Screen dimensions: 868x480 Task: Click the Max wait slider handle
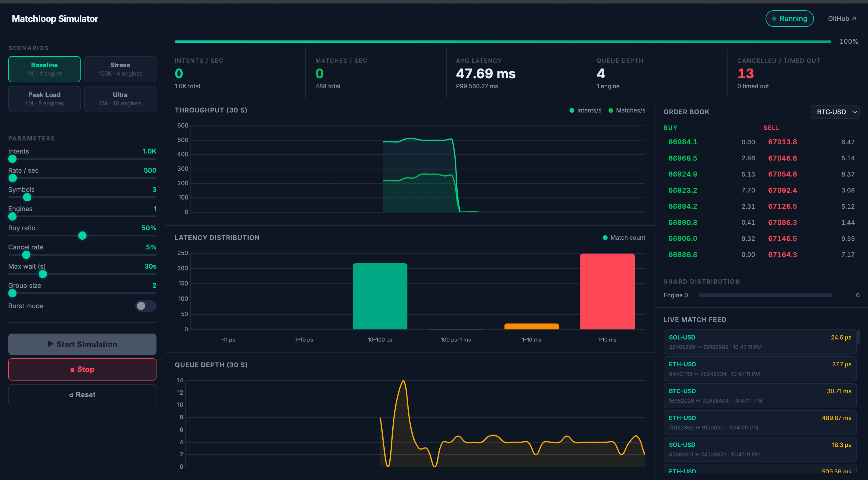click(43, 274)
